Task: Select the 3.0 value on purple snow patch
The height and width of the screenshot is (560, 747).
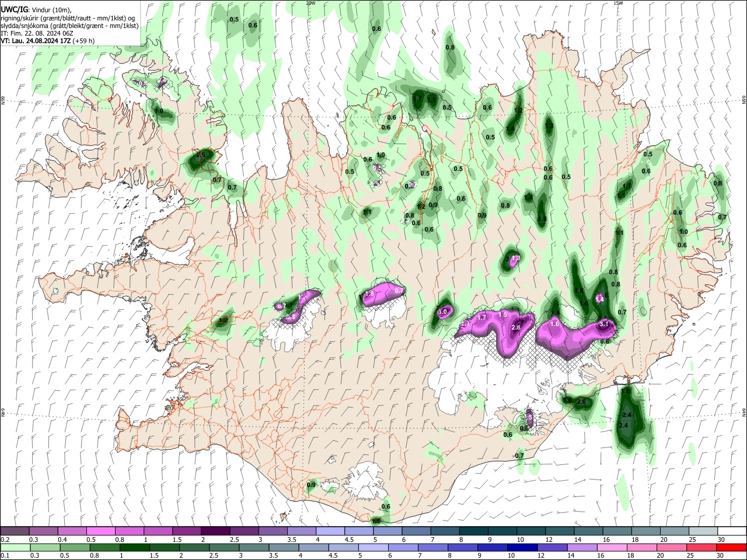Action: (442, 312)
